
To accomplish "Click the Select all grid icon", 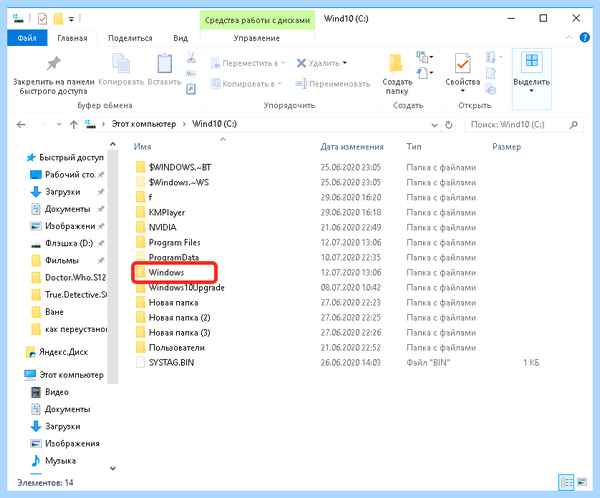I will pos(532,61).
